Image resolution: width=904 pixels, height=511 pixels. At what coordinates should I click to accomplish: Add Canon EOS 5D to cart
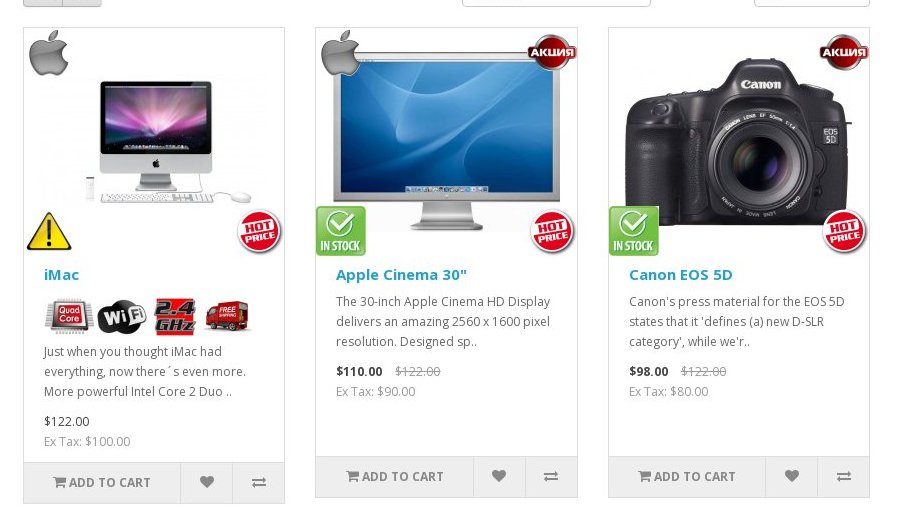click(687, 476)
